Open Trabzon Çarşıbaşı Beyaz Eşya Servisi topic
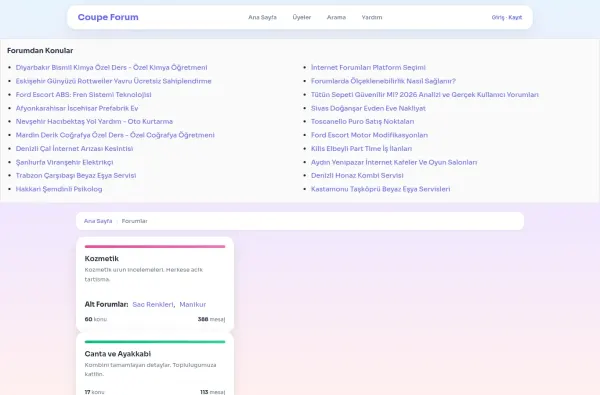Screen dimensions: 600x395 76,175
